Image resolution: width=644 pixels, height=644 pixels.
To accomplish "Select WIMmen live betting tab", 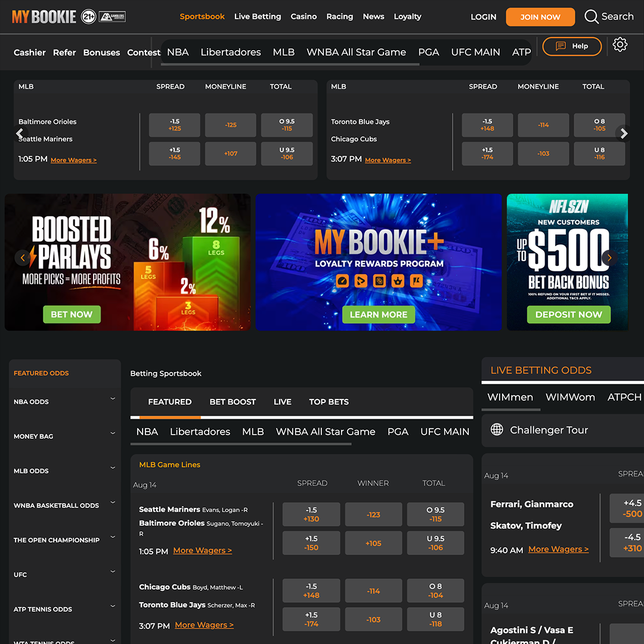I will pyautogui.click(x=510, y=397).
